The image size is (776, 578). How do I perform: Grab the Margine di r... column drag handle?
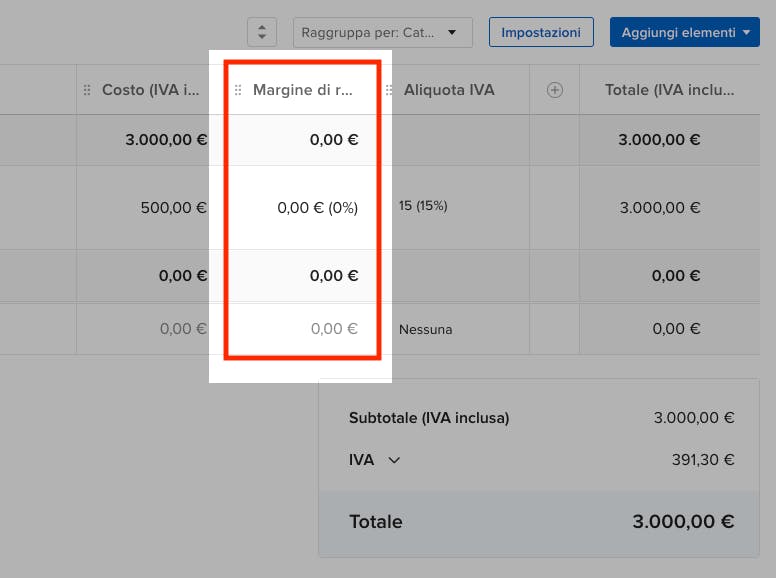coord(238,90)
